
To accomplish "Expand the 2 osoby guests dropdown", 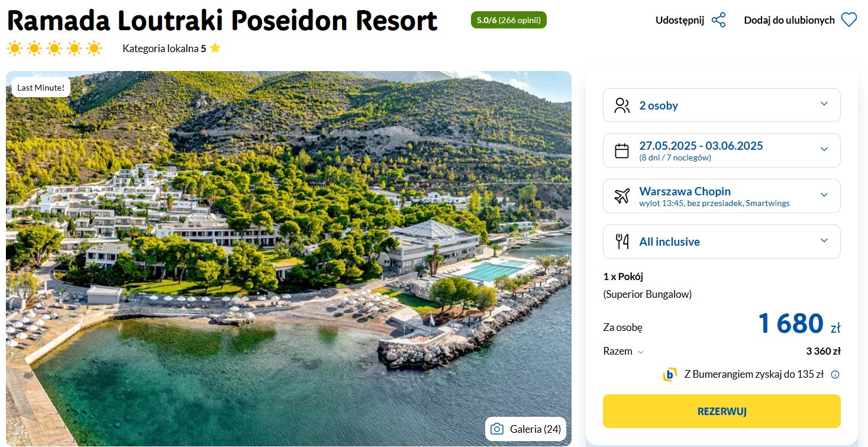I will [x=722, y=105].
